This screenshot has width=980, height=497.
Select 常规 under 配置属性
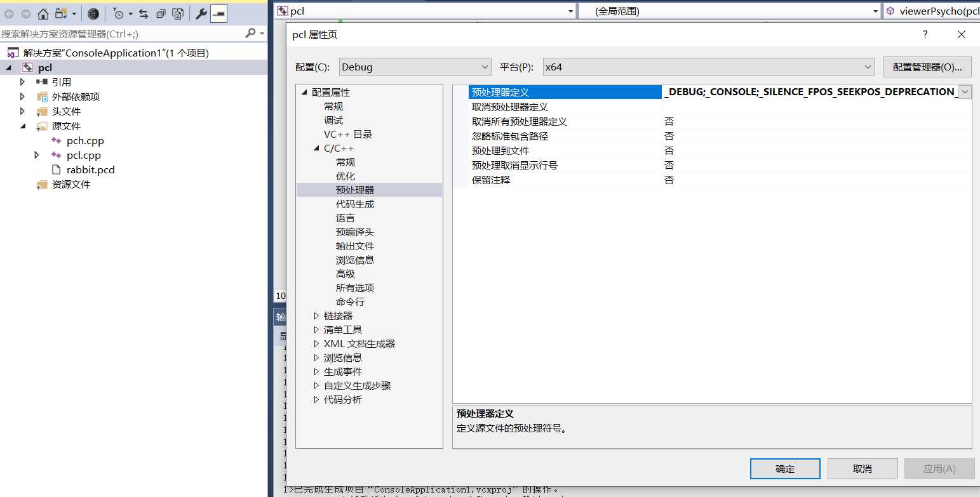(x=333, y=106)
